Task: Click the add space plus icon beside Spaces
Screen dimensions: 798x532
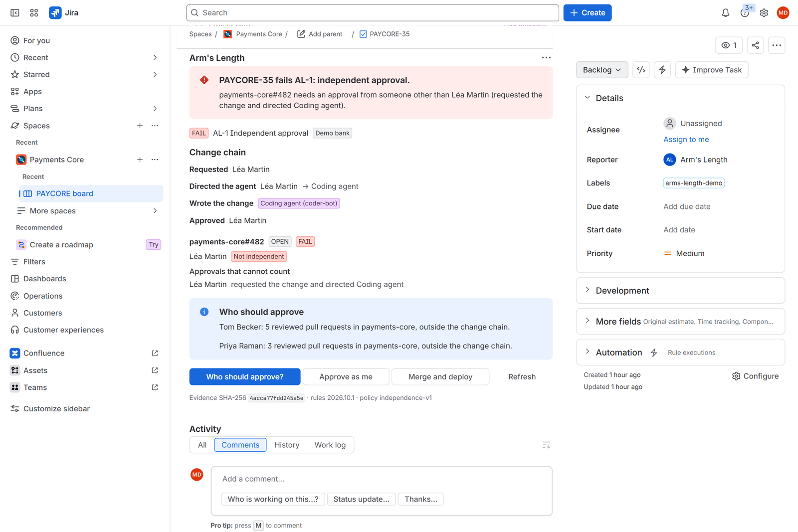Action: pyautogui.click(x=140, y=126)
